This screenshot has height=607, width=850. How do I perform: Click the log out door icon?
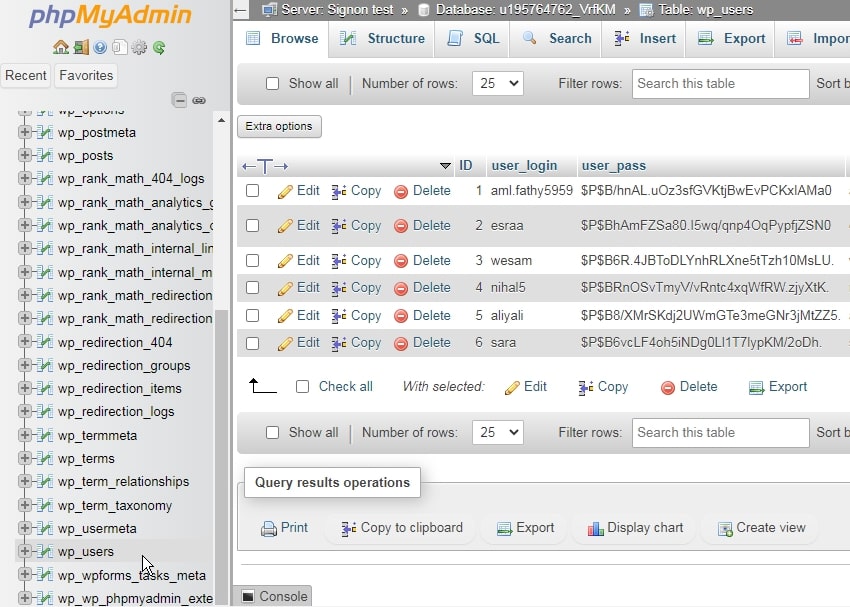point(81,47)
